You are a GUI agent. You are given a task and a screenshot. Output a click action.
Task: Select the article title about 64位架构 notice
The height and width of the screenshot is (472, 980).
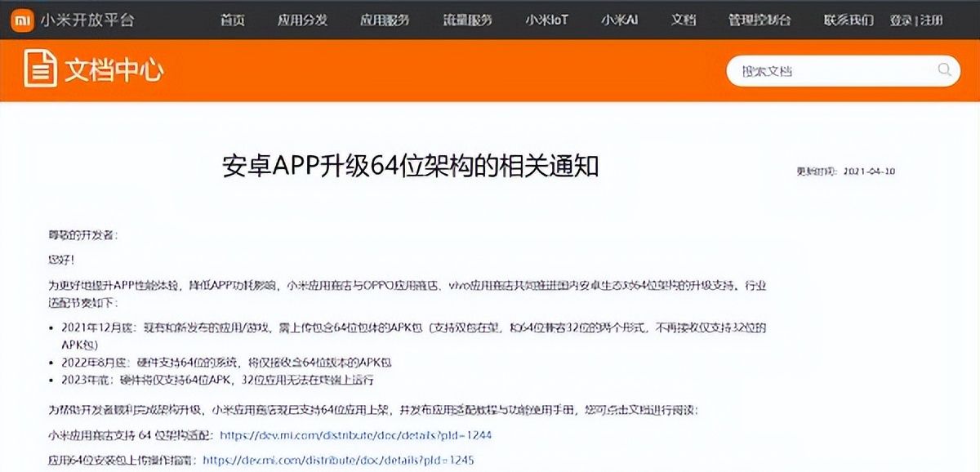[x=412, y=164]
